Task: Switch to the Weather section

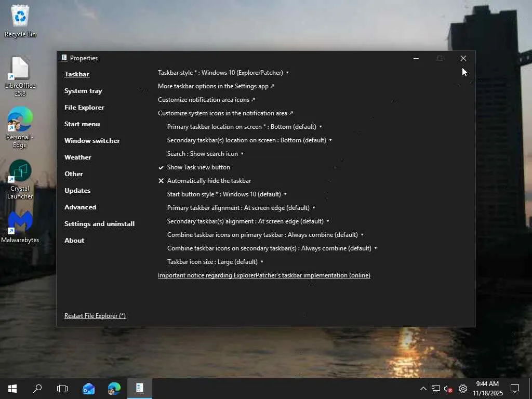Action: 78,157
